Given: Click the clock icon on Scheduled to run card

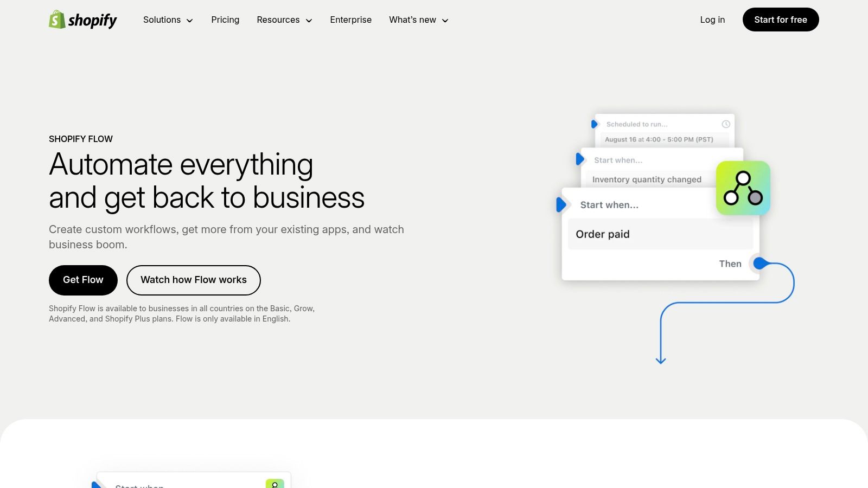Looking at the screenshot, I should coord(726,124).
